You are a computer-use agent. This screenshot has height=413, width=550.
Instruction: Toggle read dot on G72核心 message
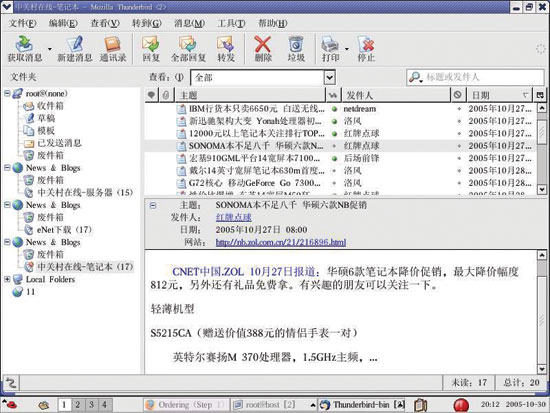click(334, 183)
